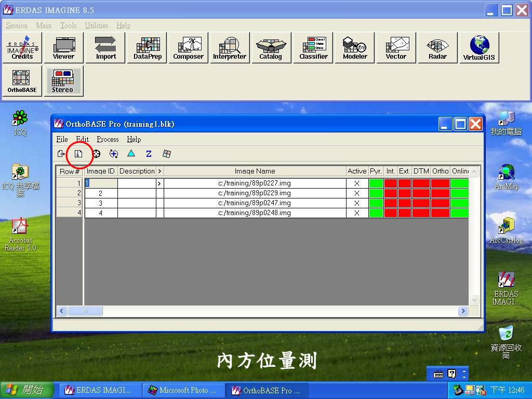Screen dimensions: 532x399
Task: Open the Edit menu in OrthoBASE Pro
Action: (83, 139)
